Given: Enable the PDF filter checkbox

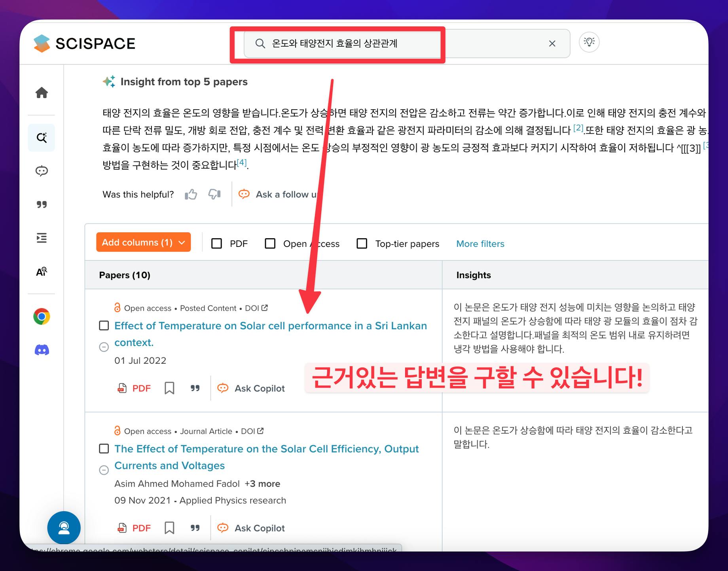Looking at the screenshot, I should (217, 243).
